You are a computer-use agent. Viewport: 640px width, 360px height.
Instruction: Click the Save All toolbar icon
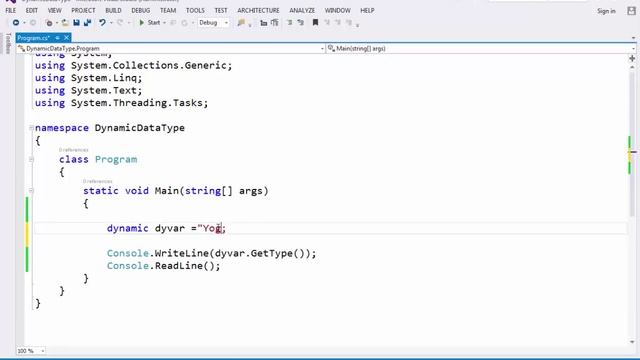pos(87,23)
